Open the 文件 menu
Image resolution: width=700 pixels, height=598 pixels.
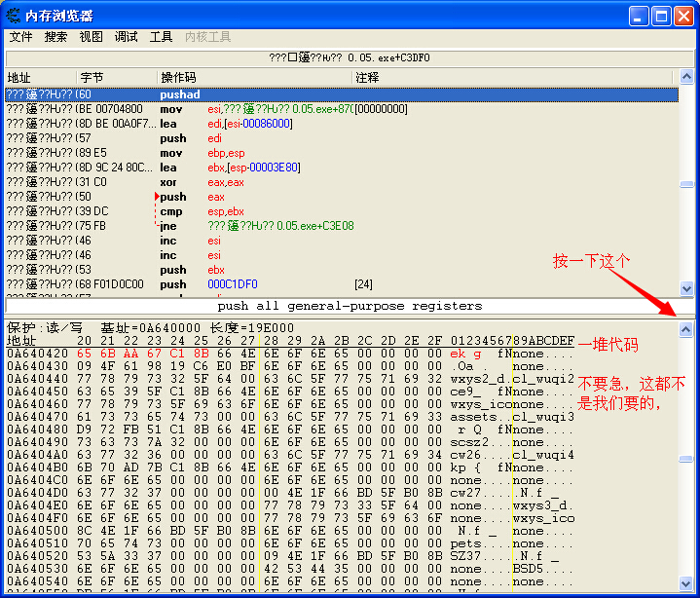coord(20,37)
